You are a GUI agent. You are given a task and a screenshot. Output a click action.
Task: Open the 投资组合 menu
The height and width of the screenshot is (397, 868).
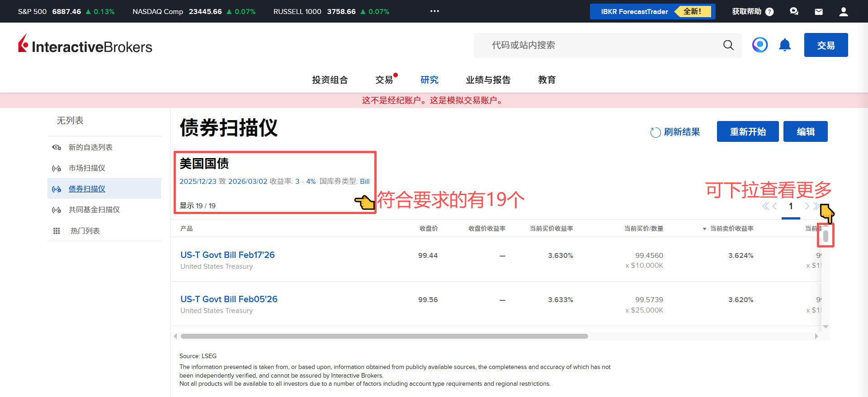(330, 80)
